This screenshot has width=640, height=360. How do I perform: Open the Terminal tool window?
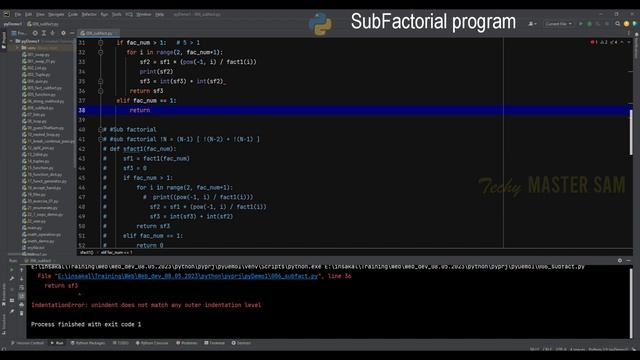214,343
